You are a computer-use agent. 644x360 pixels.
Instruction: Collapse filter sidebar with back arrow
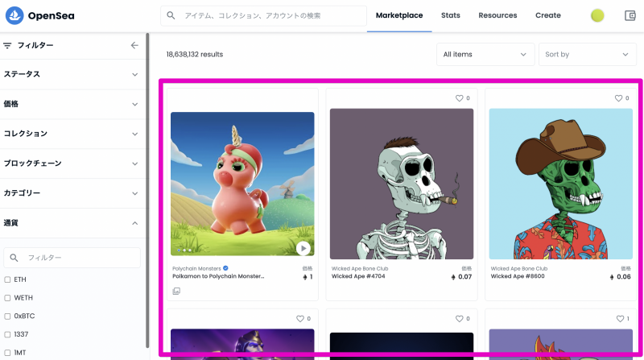click(134, 45)
